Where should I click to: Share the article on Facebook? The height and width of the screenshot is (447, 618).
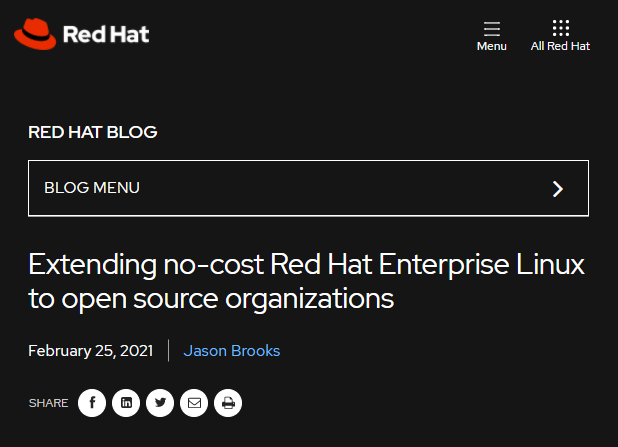tap(92, 403)
